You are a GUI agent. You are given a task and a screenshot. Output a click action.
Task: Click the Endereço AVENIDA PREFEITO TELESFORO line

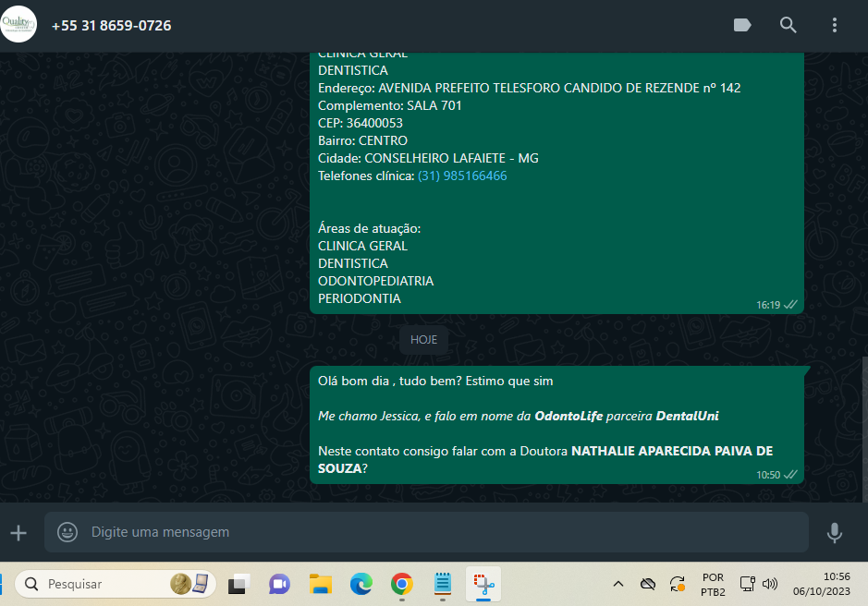pos(530,88)
